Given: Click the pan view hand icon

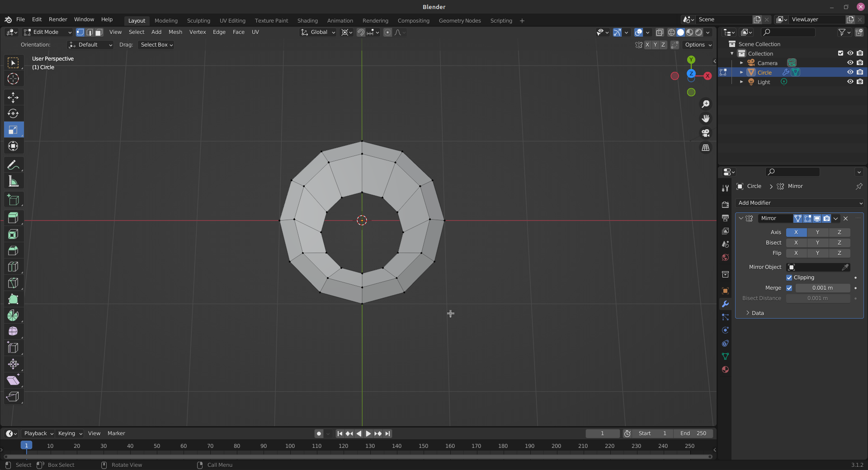Looking at the screenshot, I should tap(705, 118).
